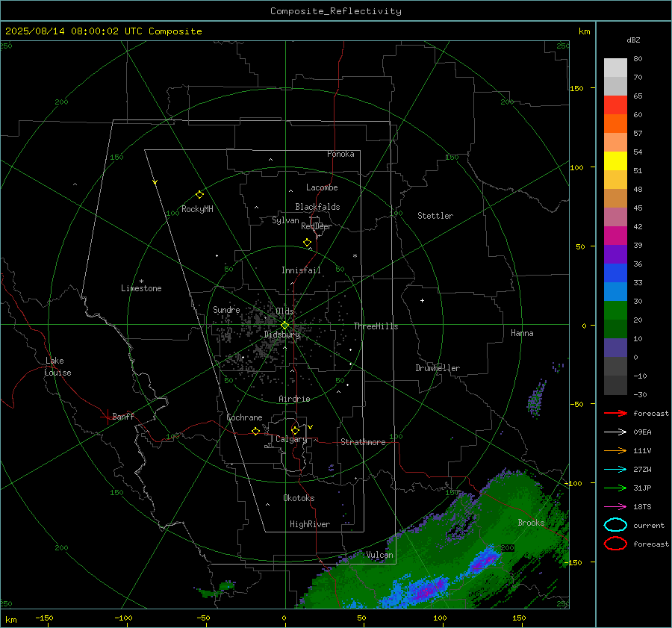The image size is (672, 628).
Task: Click the dBZ legend heading
Action: [x=633, y=40]
